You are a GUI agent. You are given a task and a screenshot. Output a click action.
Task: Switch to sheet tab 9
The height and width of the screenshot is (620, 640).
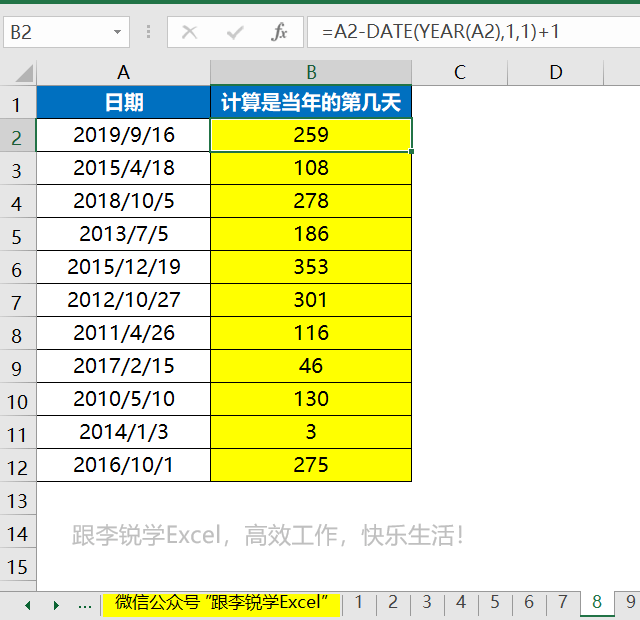(x=629, y=602)
